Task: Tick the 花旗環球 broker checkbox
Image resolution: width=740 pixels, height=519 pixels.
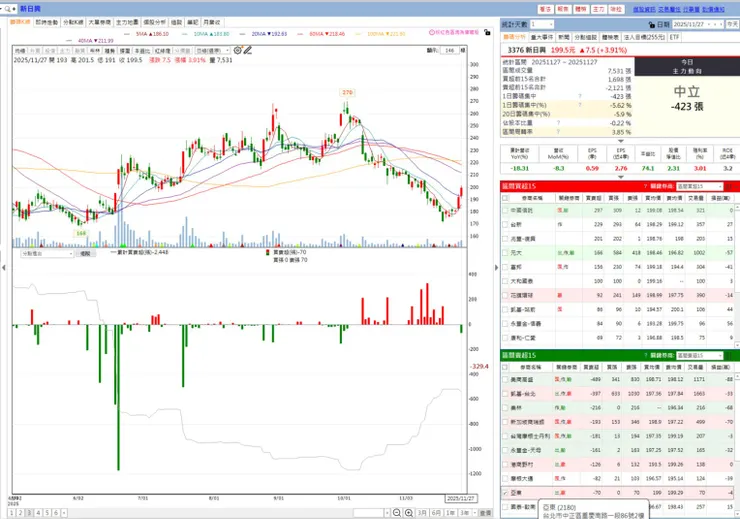Action: pyautogui.click(x=505, y=295)
